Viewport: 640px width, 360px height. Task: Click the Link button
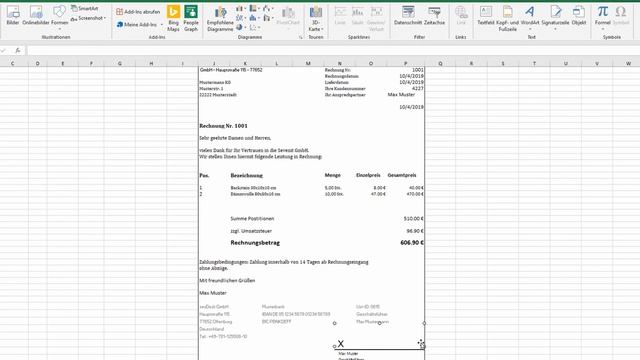click(461, 16)
